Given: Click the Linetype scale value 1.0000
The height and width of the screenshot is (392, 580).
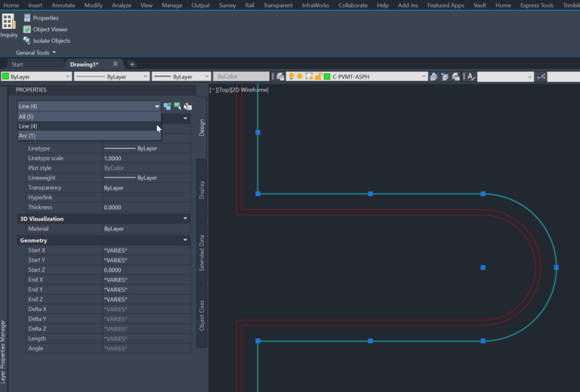Looking at the screenshot, I should coord(147,159).
